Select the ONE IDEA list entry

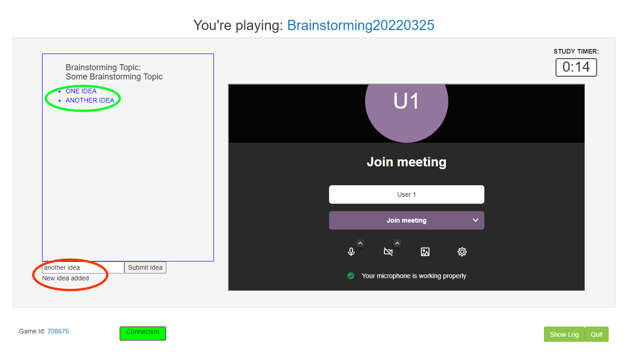81,91
